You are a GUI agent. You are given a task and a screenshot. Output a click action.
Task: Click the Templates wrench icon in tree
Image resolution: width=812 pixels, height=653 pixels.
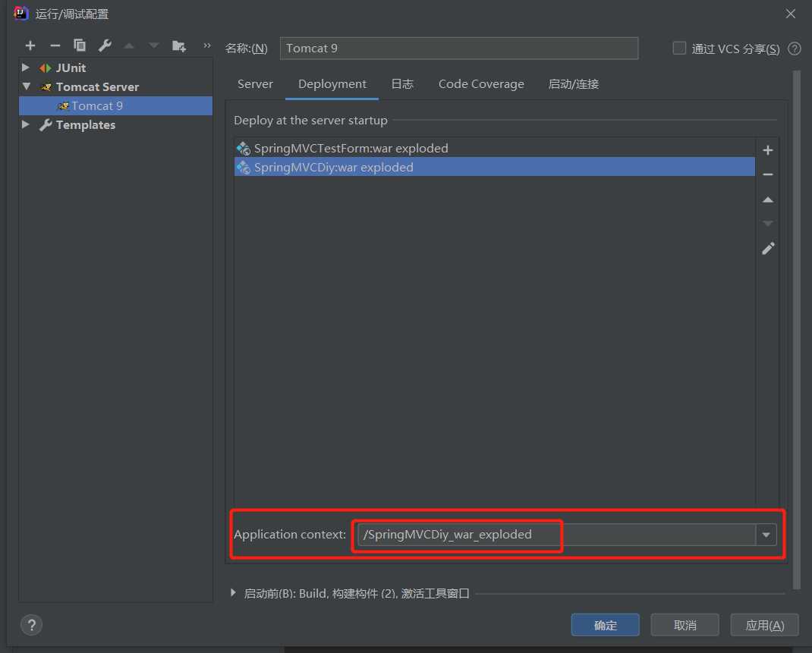46,124
